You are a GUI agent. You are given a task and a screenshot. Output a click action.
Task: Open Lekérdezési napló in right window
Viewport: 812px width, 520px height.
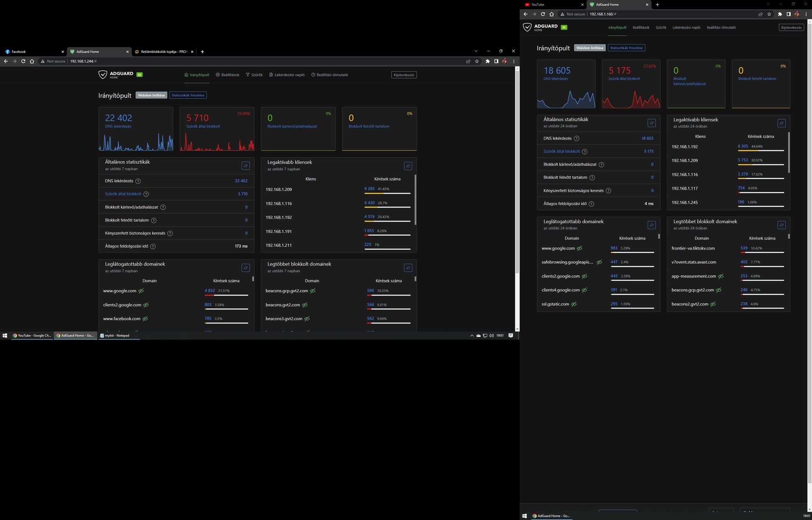coord(686,28)
